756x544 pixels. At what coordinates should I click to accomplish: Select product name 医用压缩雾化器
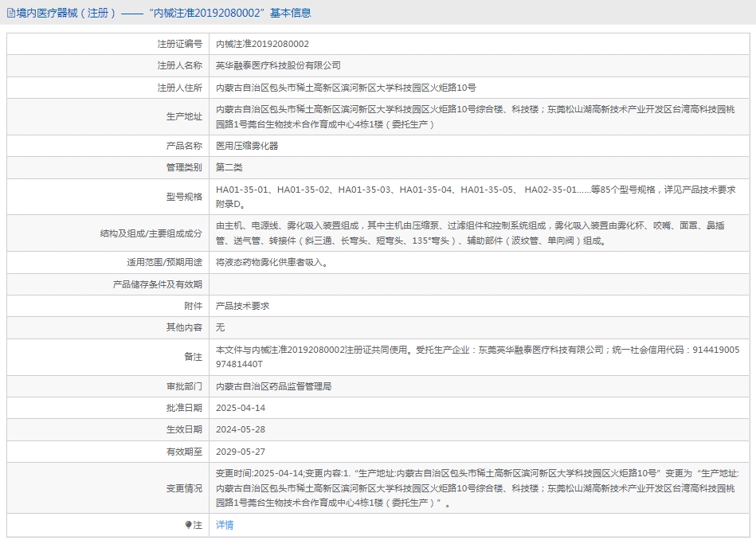click(x=247, y=146)
